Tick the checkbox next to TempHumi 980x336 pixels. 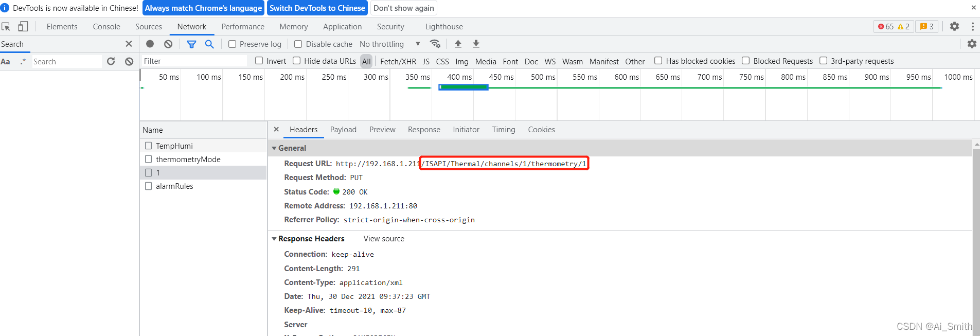149,146
